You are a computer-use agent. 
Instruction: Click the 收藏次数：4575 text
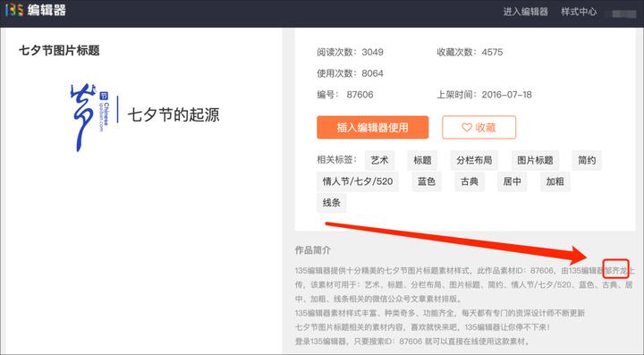[x=470, y=52]
